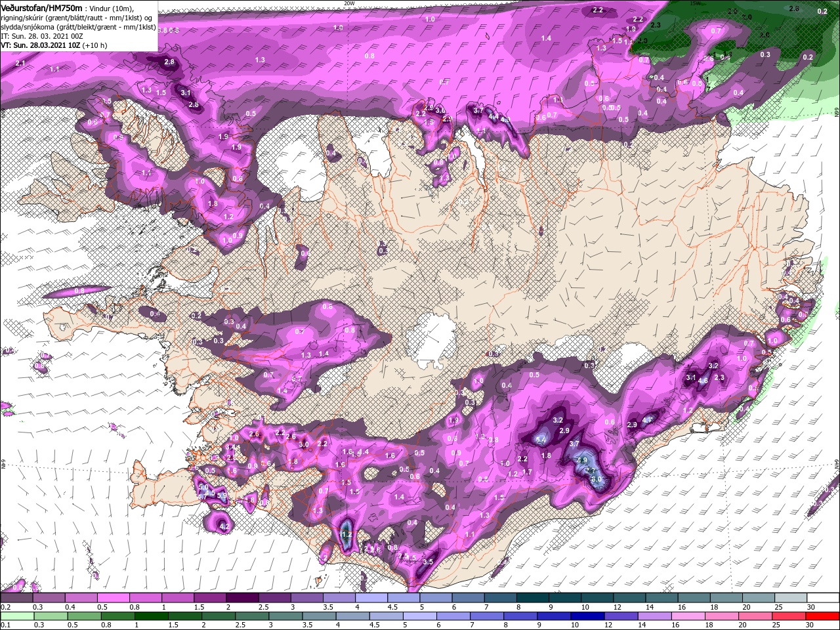Click the 25 label in the upper legend row
The image size is (840, 630).
point(778,607)
